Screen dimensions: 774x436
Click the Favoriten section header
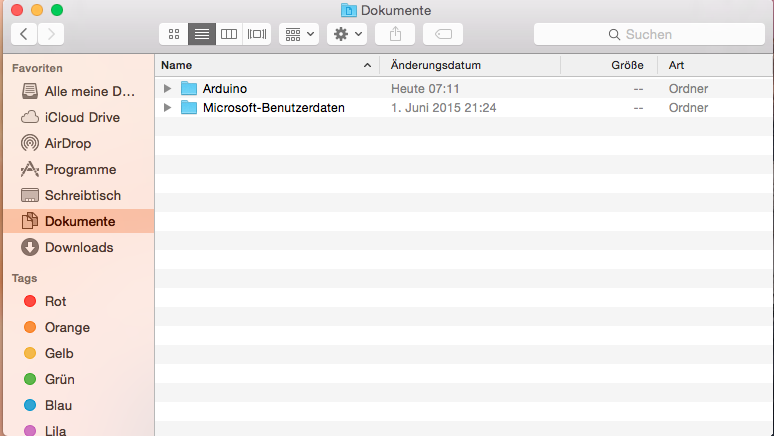tap(37, 68)
